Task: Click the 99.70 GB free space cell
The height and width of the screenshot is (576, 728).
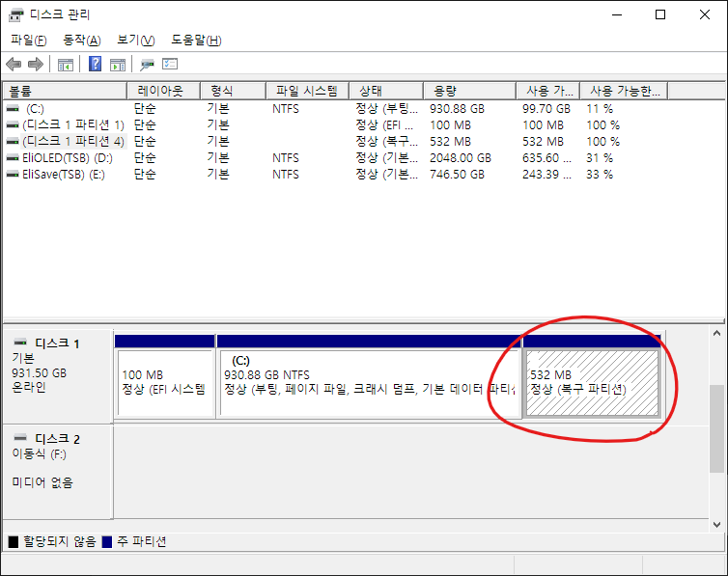Action: click(546, 109)
